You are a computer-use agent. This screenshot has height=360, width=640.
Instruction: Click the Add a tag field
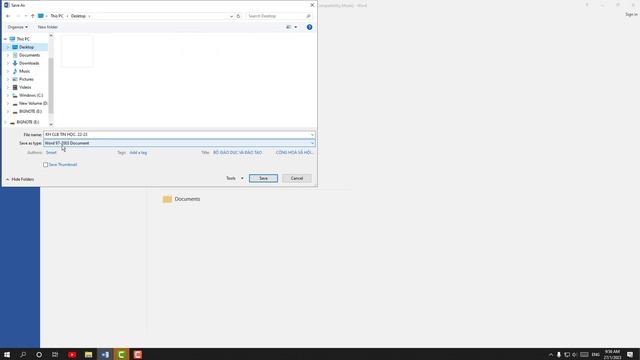(138, 153)
